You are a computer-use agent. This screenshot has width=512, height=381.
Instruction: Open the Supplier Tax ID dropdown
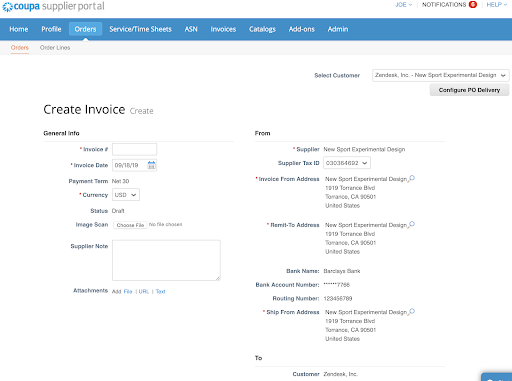[x=347, y=163]
